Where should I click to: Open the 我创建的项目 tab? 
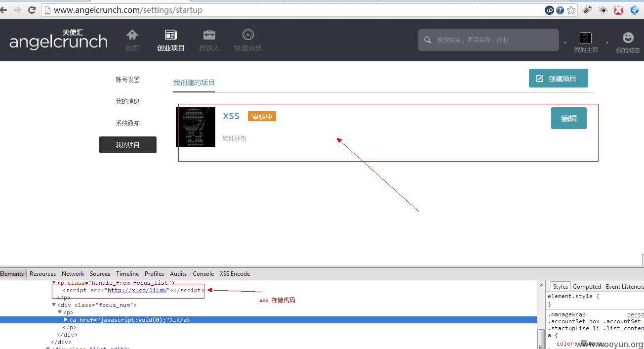point(194,83)
